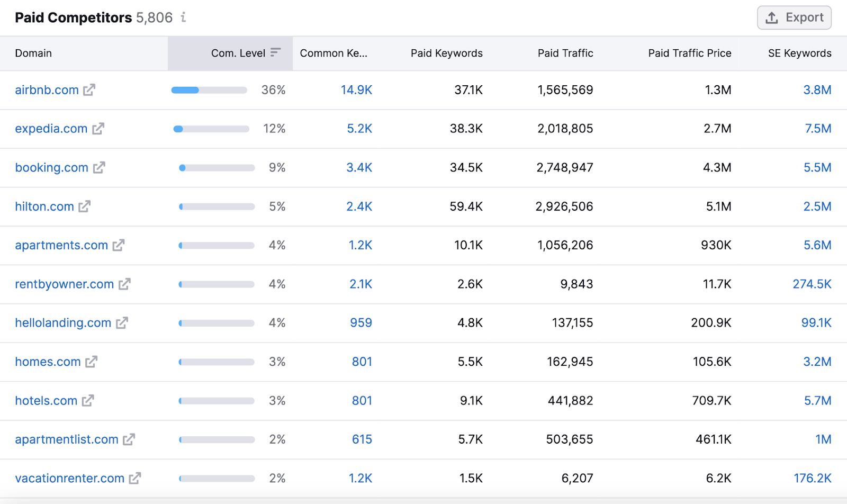Open apartmentlist.com SE keywords 1M
Image resolution: width=847 pixels, height=504 pixels.
point(823,439)
